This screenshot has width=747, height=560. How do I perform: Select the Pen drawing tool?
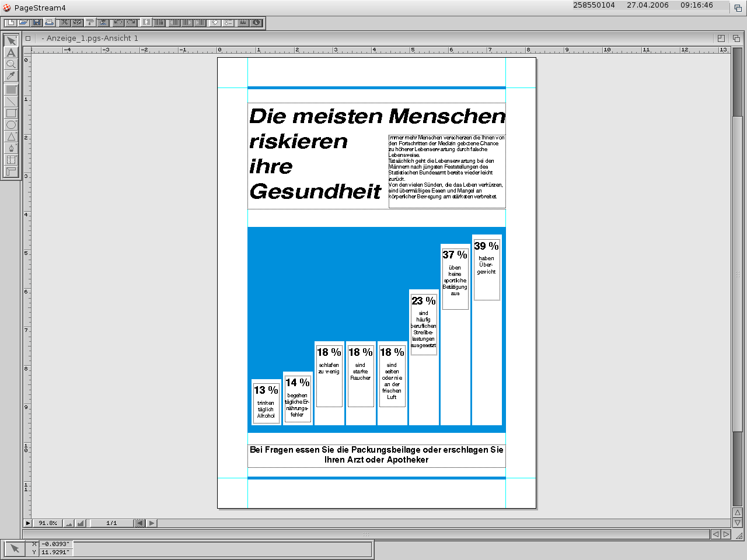pos(11,148)
